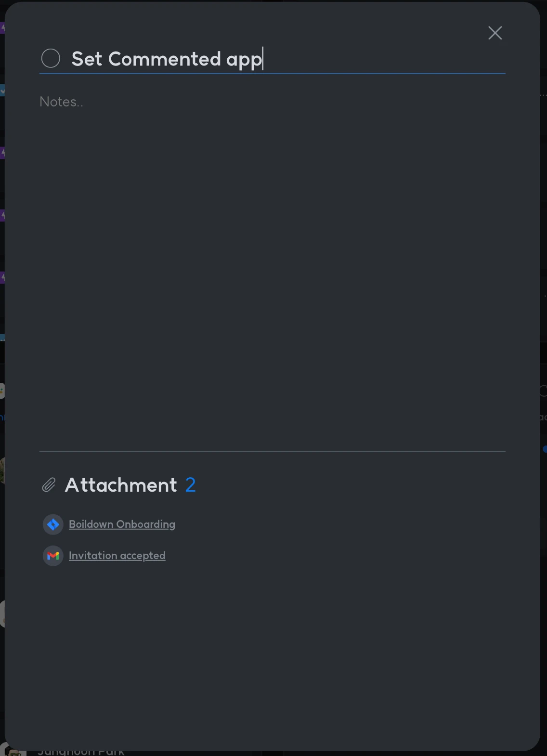Click the blue dot at right edge
The height and width of the screenshot is (756, 547).
pyautogui.click(x=545, y=449)
